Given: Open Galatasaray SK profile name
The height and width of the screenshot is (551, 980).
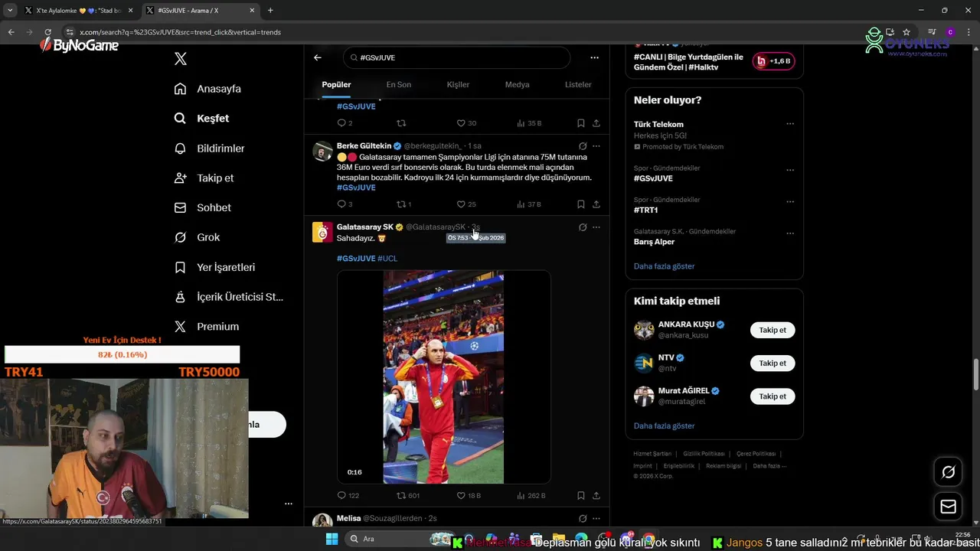Looking at the screenshot, I should pos(365,227).
